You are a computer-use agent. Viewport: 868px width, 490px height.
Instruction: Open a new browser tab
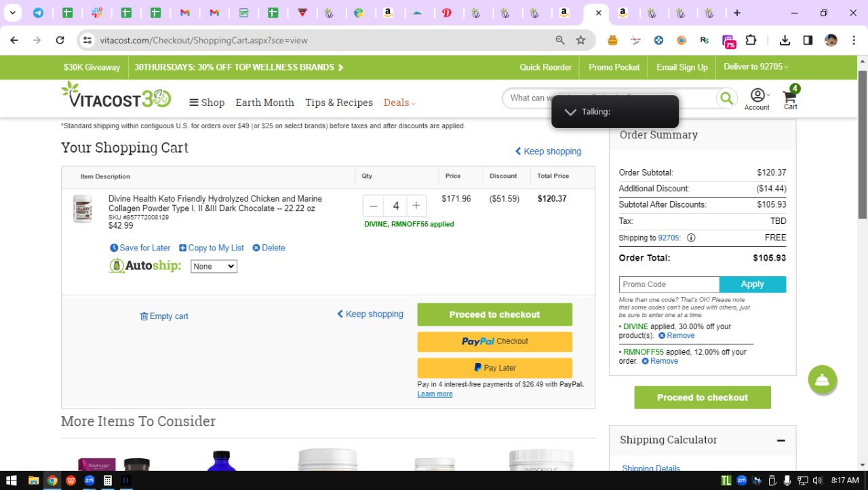pyautogui.click(x=737, y=13)
